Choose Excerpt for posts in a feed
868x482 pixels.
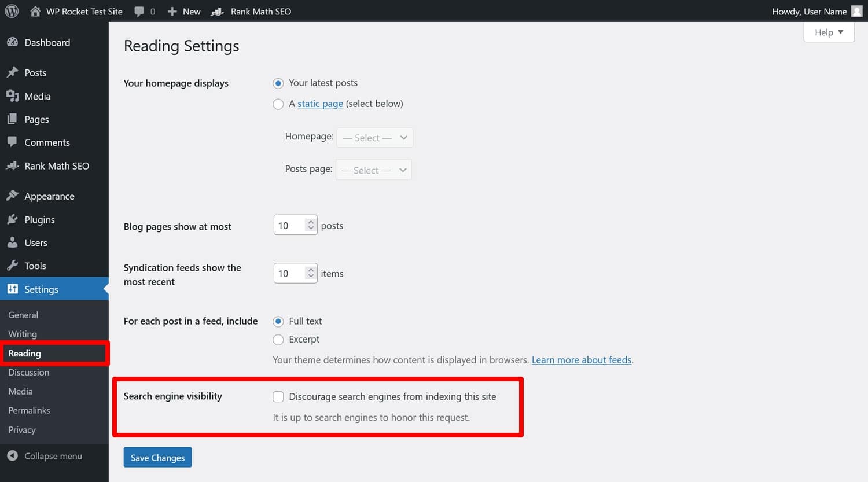click(x=278, y=340)
